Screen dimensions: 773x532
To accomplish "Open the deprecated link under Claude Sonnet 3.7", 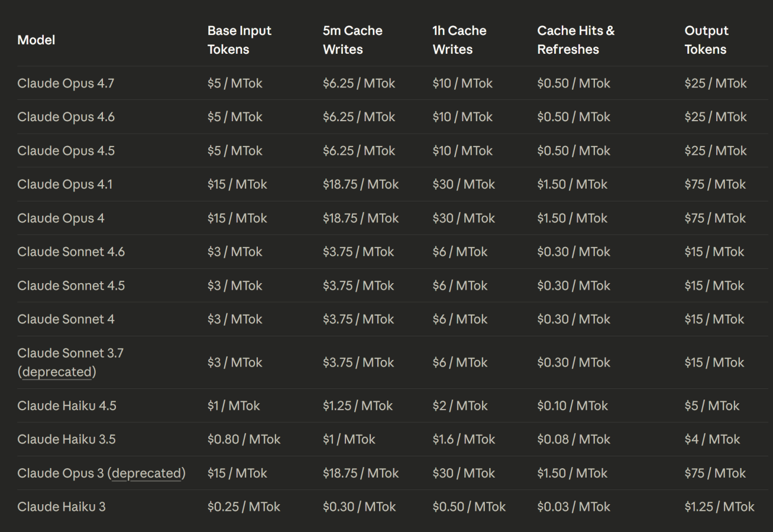I will [57, 372].
